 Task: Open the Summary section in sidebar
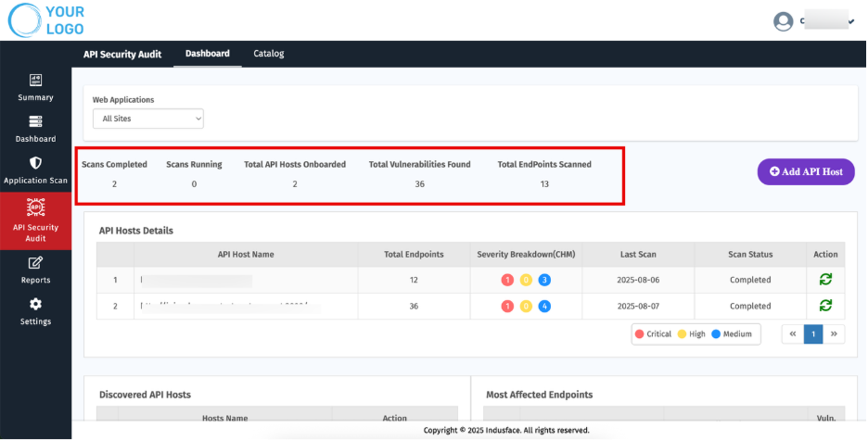[x=35, y=88]
